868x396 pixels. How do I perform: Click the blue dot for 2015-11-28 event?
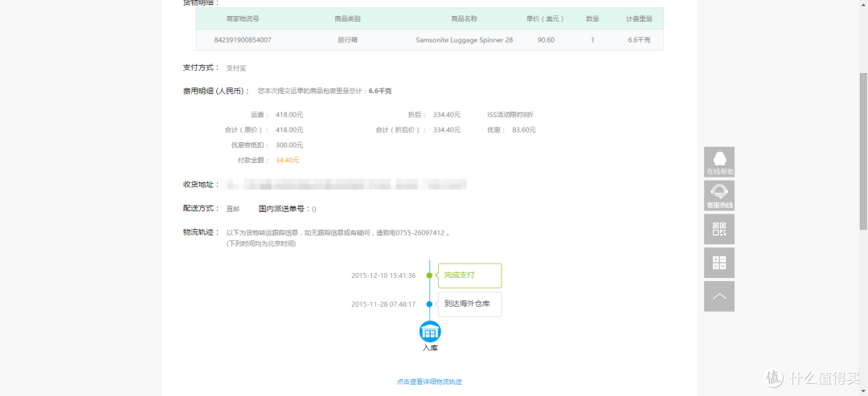point(429,304)
